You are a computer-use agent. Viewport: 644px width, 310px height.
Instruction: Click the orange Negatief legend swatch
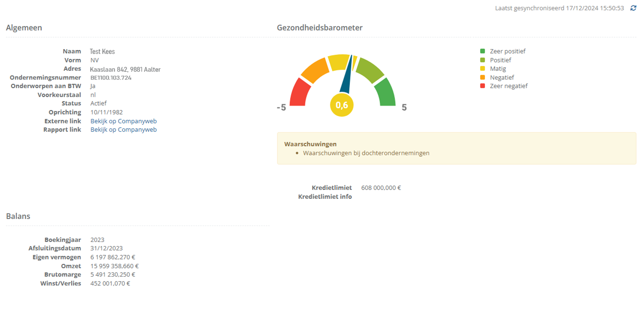pyautogui.click(x=482, y=77)
